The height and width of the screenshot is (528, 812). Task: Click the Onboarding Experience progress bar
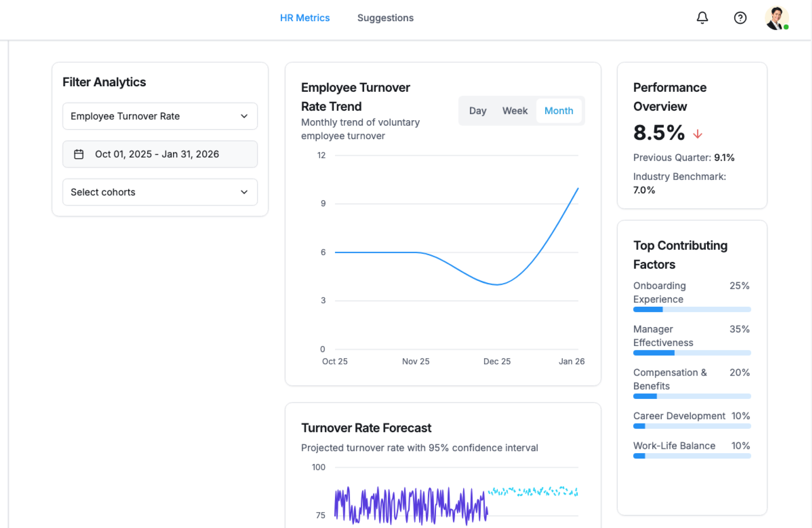coord(691,310)
